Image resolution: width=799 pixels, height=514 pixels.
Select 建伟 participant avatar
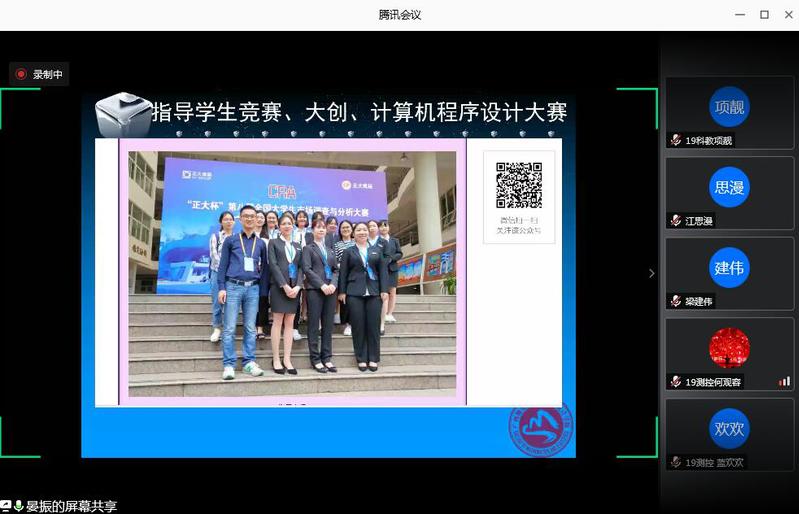(729, 268)
